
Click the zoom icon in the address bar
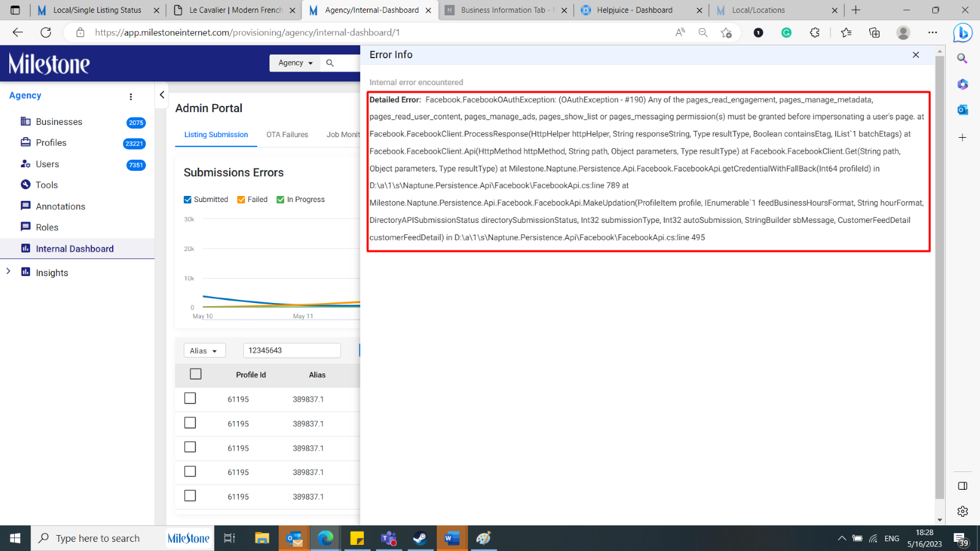coord(703,32)
